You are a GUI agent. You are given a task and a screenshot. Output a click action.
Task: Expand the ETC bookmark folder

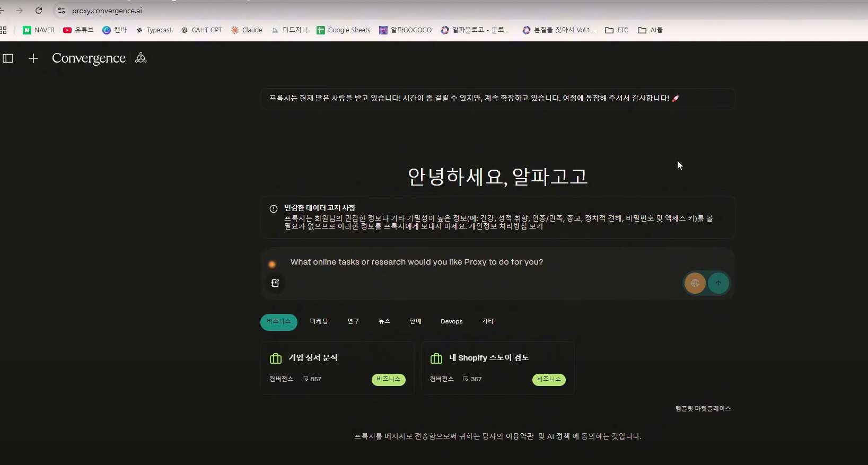pyautogui.click(x=617, y=30)
